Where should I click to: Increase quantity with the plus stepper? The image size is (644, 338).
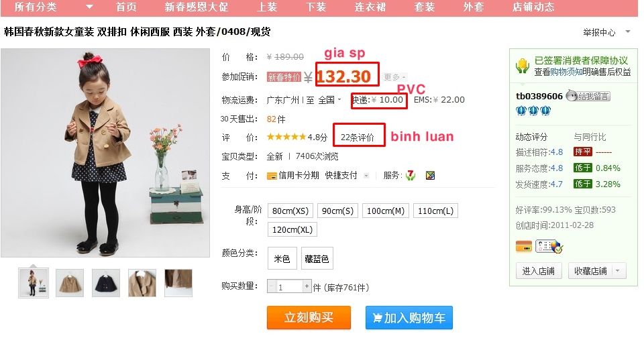(307, 286)
